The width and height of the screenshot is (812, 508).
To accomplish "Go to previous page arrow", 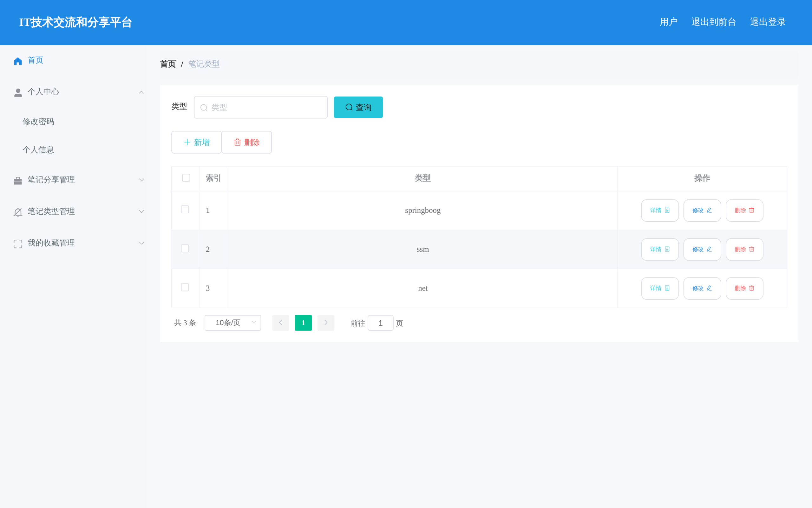I will point(280,323).
